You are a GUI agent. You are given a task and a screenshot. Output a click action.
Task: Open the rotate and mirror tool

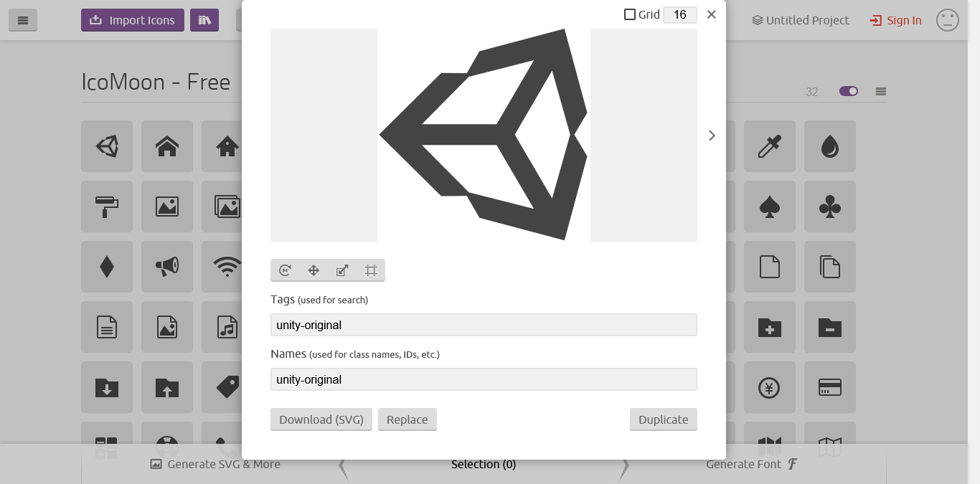coord(285,270)
